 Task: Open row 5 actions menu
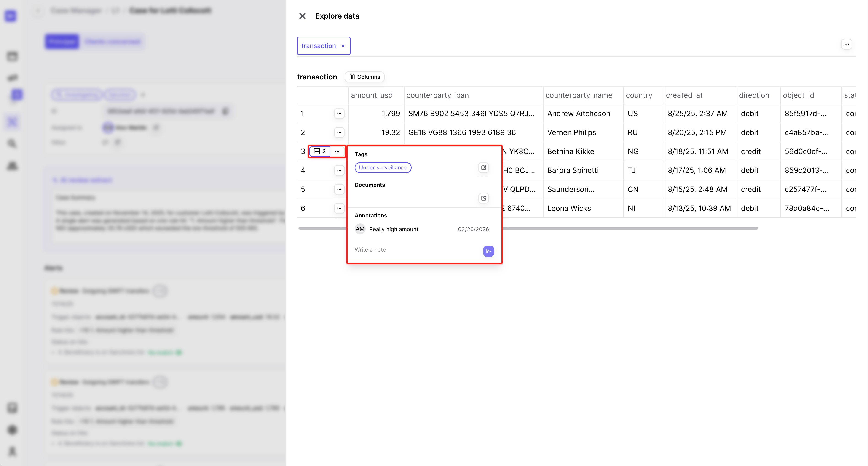pos(339,189)
